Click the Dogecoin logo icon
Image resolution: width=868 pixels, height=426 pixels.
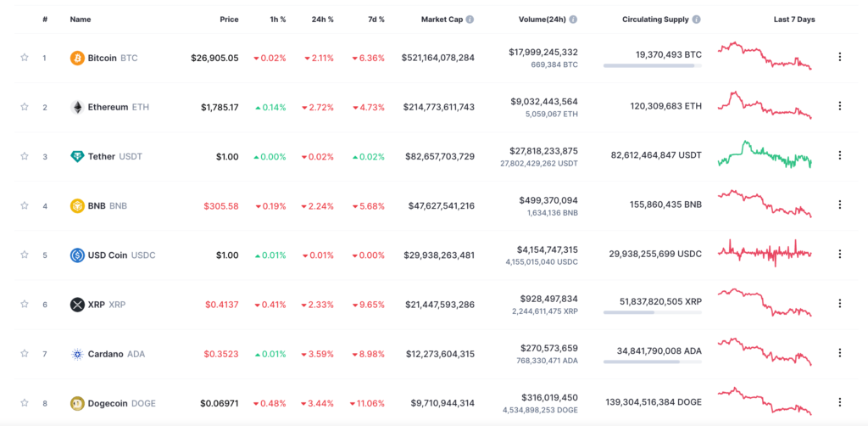point(77,403)
